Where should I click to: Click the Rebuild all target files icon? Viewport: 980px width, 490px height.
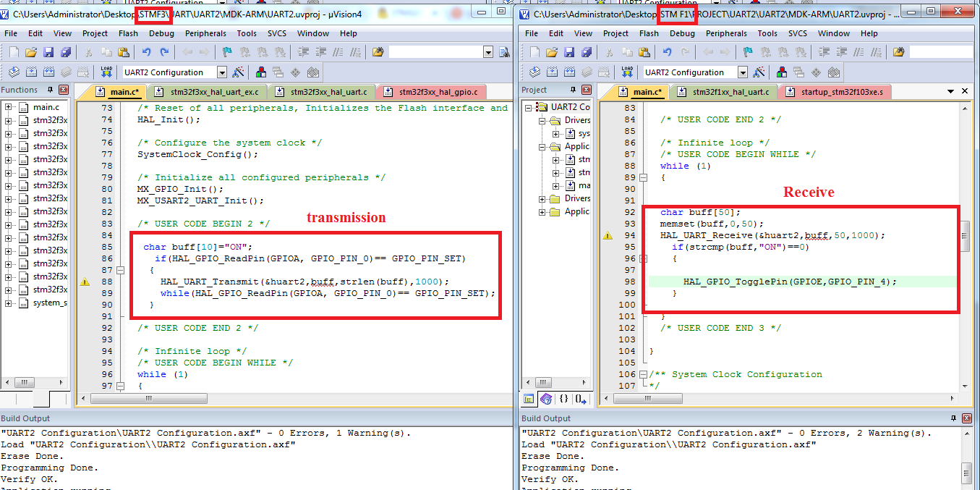[49, 72]
